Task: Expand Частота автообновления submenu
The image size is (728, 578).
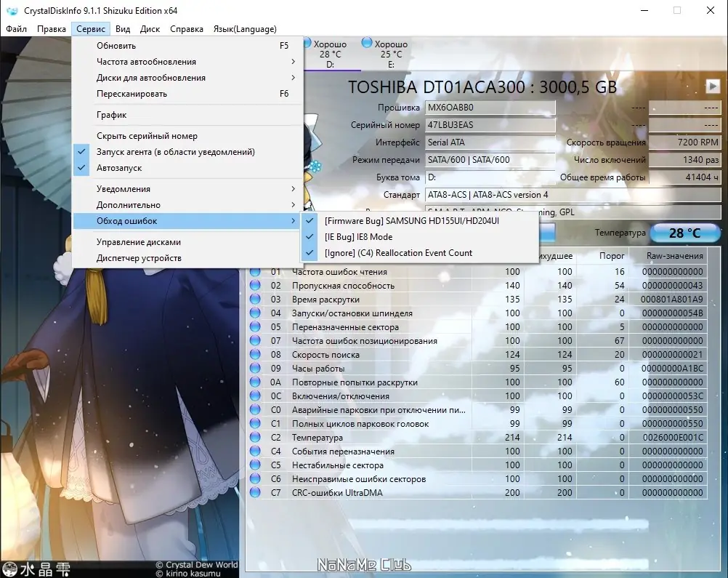Action: tap(187, 62)
